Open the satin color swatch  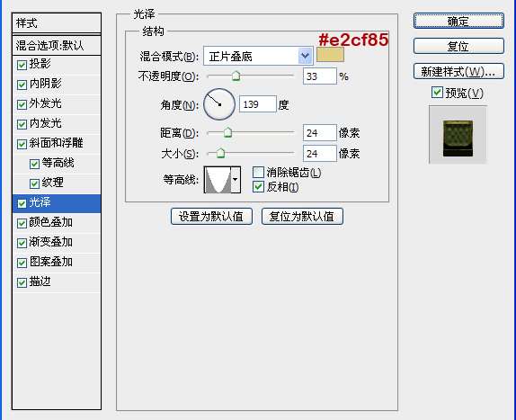coord(330,54)
